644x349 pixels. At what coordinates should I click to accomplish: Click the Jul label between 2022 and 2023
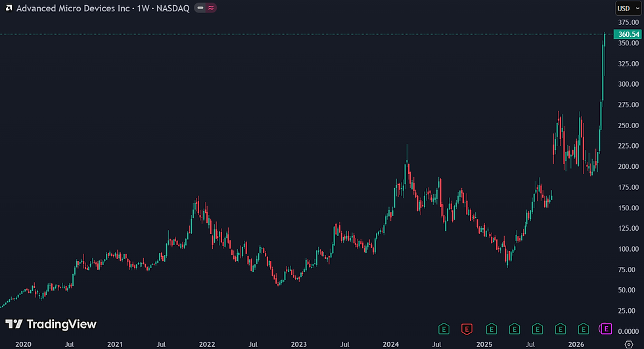pos(253,344)
